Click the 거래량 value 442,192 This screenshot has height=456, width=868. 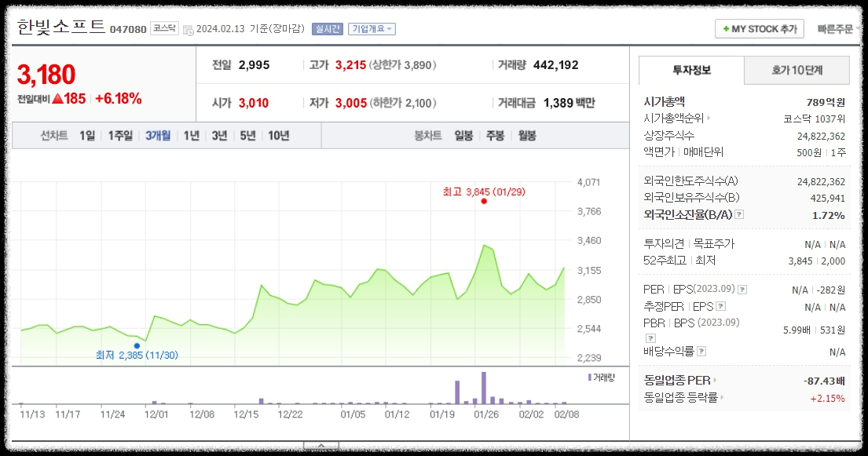(556, 64)
